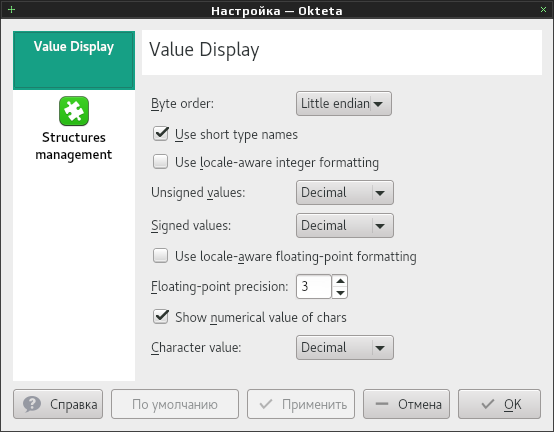Click the Signed values label
The width and height of the screenshot is (554, 432).
click(x=191, y=226)
